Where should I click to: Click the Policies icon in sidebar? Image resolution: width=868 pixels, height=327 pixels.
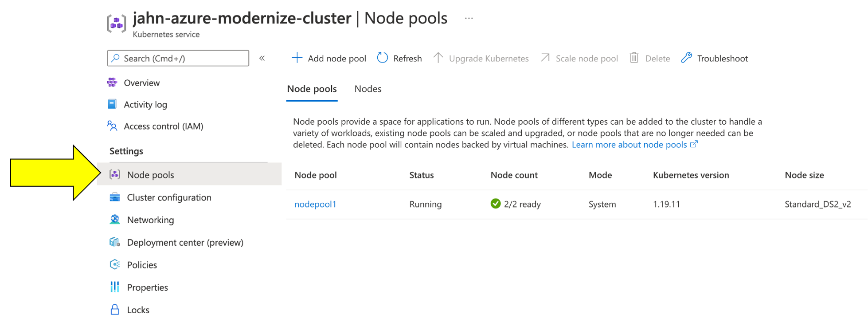point(115,265)
